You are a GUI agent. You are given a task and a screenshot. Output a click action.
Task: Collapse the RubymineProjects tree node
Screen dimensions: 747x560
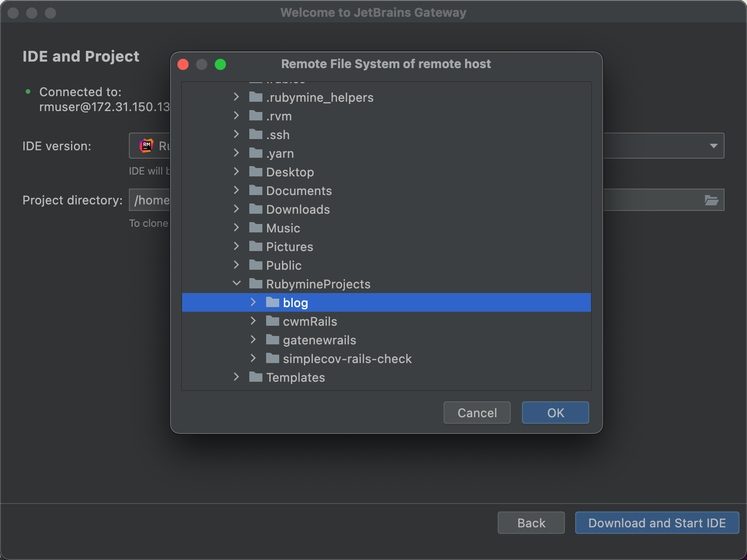click(x=237, y=283)
